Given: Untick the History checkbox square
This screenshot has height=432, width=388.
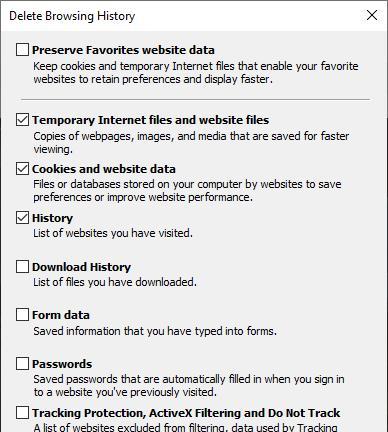Looking at the screenshot, I should tap(22, 218).
